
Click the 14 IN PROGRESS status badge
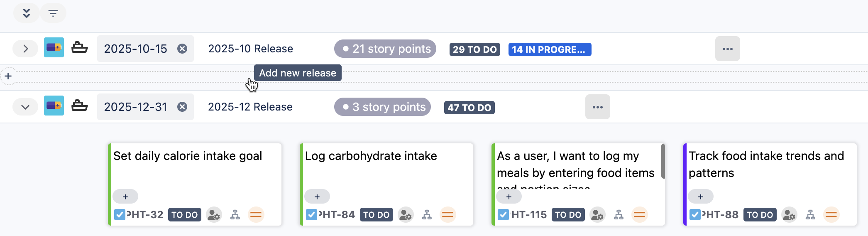[549, 49]
